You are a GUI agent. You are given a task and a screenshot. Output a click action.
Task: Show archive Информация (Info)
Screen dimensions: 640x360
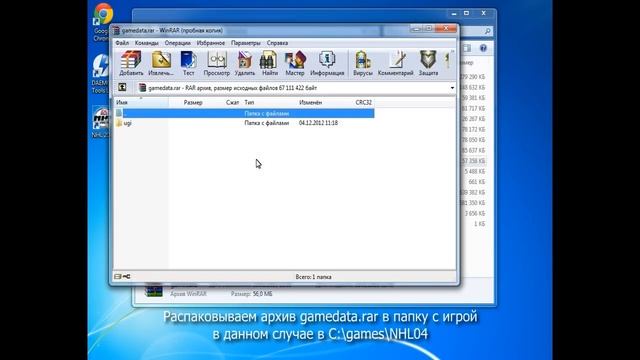(327, 63)
